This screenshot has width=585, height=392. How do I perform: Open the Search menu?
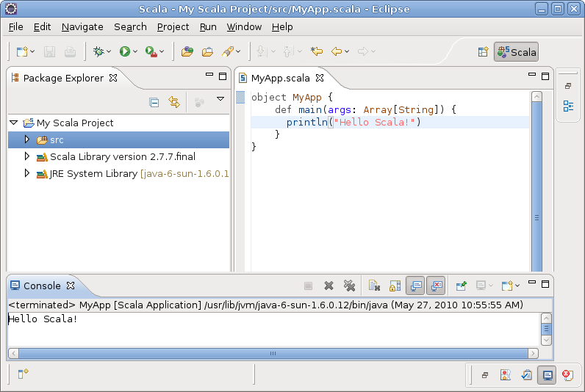(130, 27)
